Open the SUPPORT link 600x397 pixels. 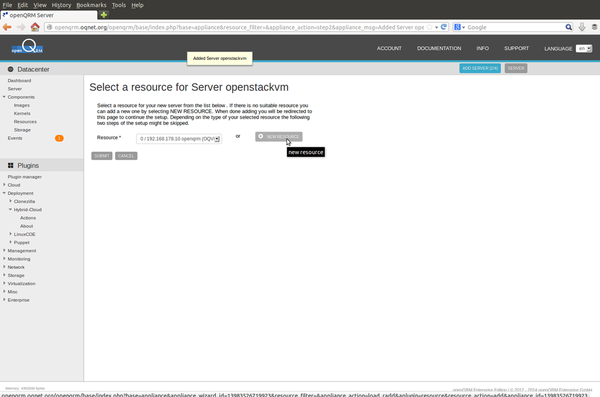coord(516,48)
